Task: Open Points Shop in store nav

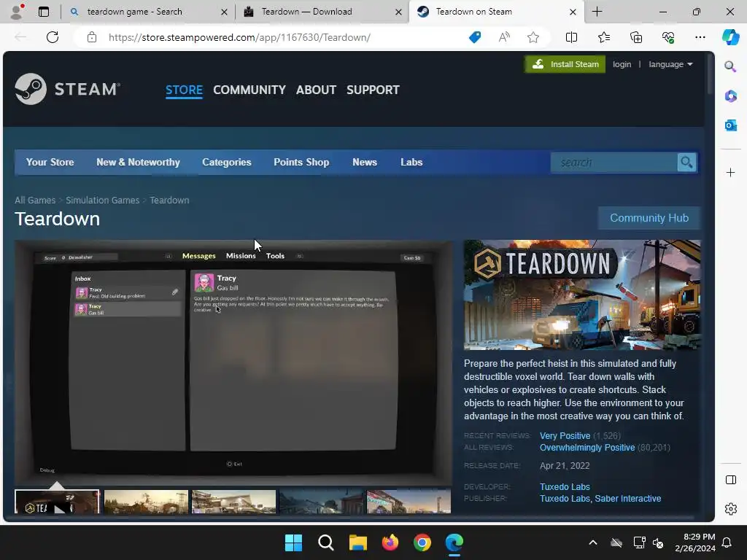Action: [301, 163]
